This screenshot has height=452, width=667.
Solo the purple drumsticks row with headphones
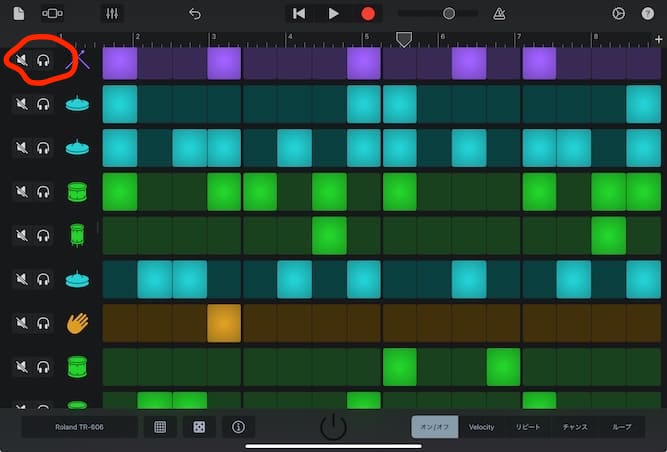43,60
